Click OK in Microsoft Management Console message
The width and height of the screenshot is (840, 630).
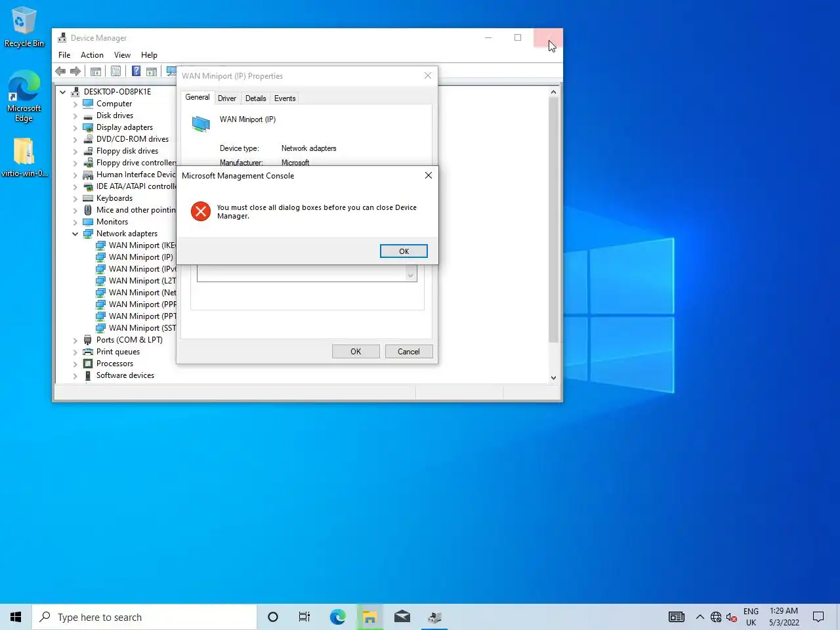tap(404, 251)
